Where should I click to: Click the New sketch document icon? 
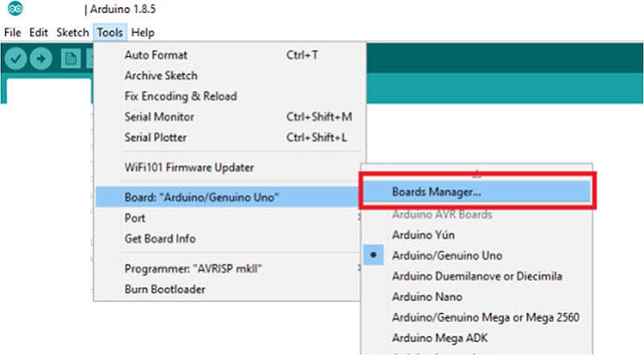tap(71, 59)
